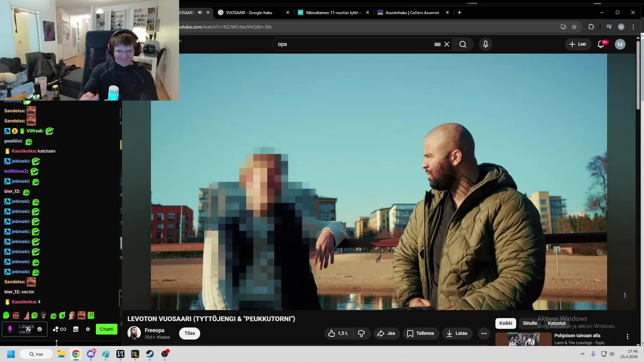Click the green Chatti send button

106,329
